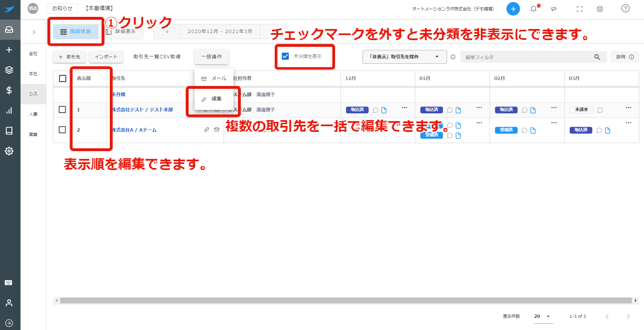Viewport: 644px width, 330px height.
Task: Click info icon beside the 非表示 dropdown
Action: point(453,57)
